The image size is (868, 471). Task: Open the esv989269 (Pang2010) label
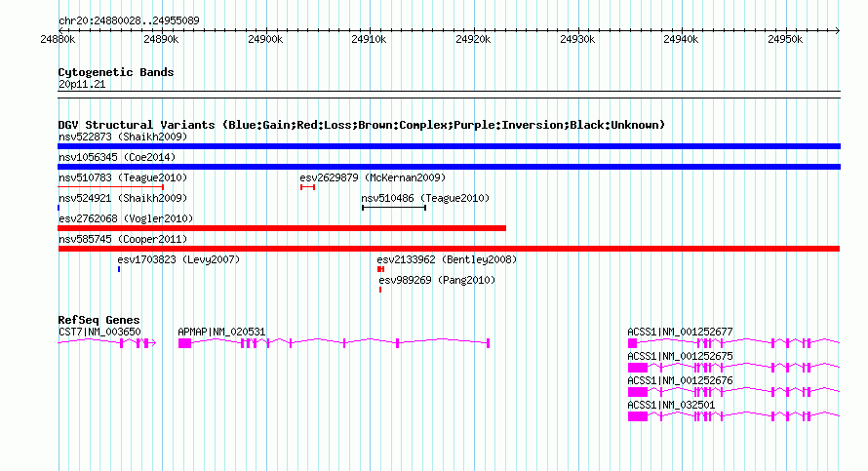pyautogui.click(x=437, y=280)
